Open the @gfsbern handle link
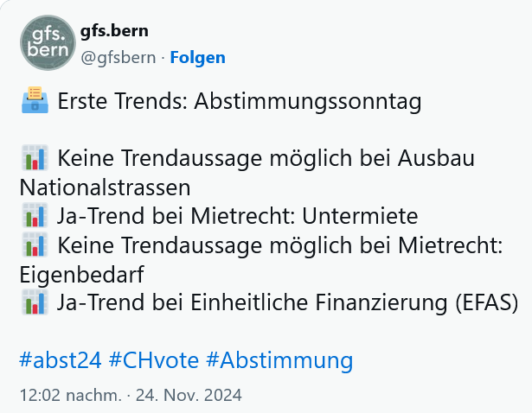532x413 pixels. (118, 58)
